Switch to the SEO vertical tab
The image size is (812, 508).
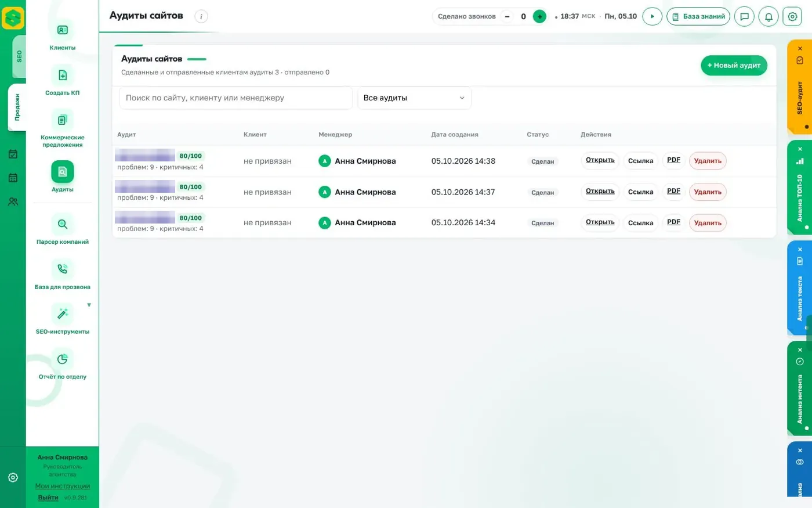click(19, 56)
